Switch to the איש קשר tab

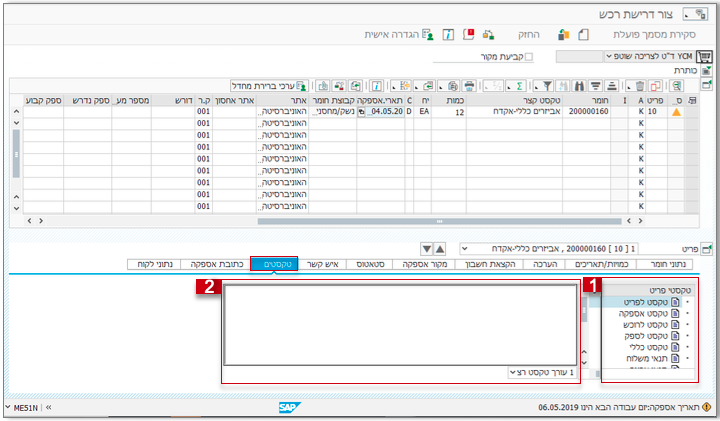coord(323,264)
